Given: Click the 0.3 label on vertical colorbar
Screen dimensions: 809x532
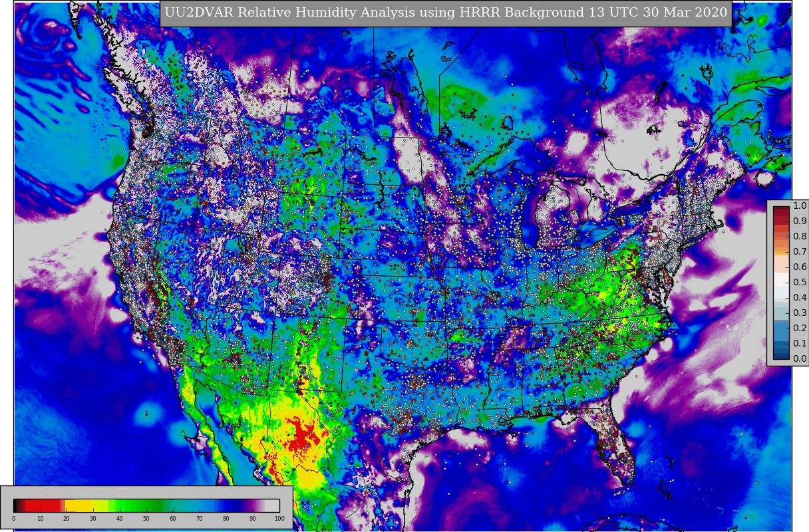Looking at the screenshot, I should tap(800, 313).
